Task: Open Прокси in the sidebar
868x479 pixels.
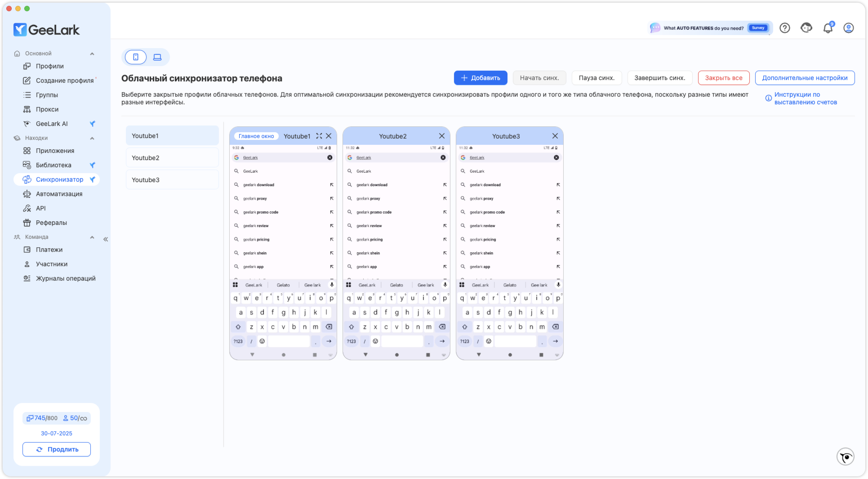Action: coord(47,109)
